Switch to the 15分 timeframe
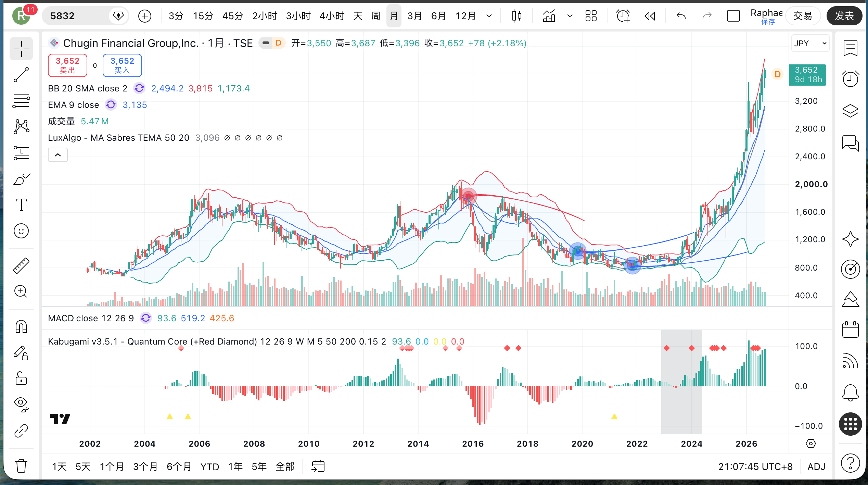This screenshot has height=485, width=868. pos(203,16)
